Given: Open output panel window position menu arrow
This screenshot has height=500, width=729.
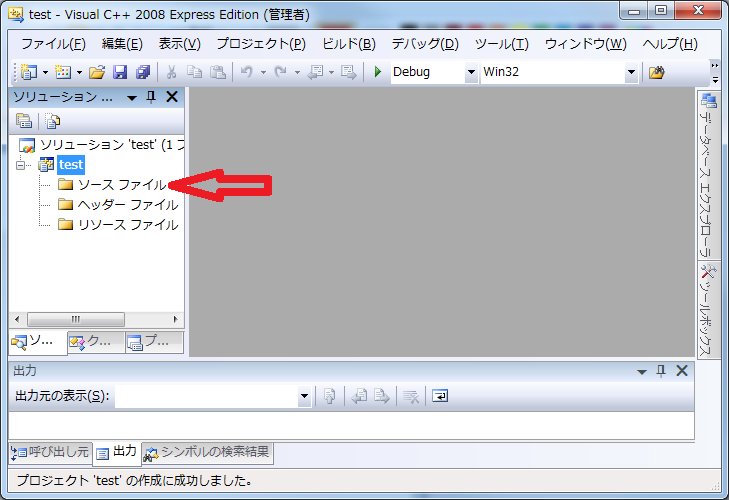Looking at the screenshot, I should [x=642, y=372].
